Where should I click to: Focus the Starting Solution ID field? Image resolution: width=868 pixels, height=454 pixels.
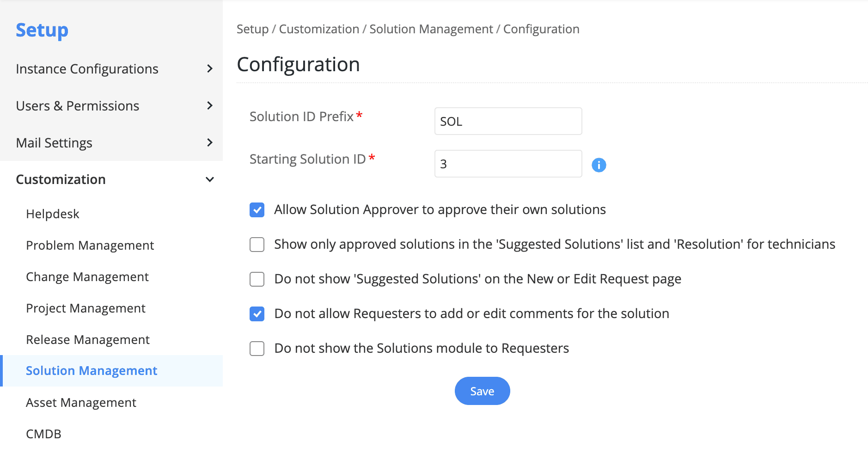[507, 164]
